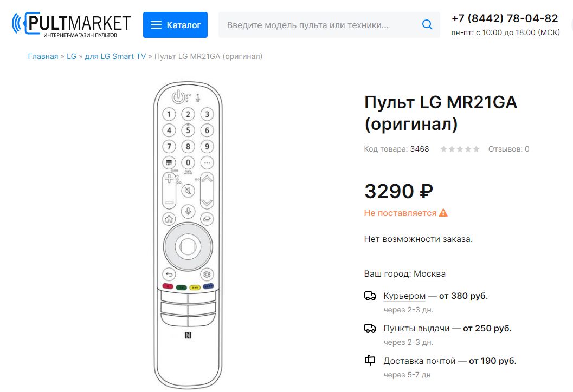573x392 pixels.
Task: Click the orange warning triangle icon
Action: click(x=443, y=213)
